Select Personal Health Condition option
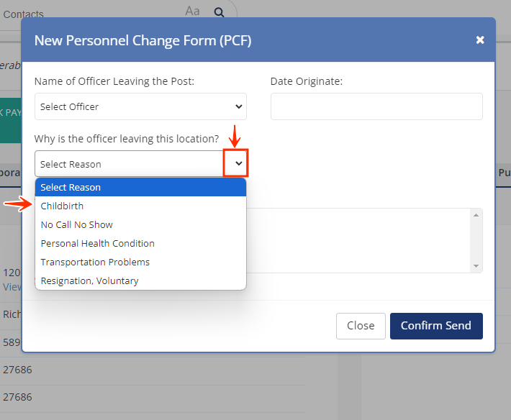Image resolution: width=511 pixels, height=420 pixels. pos(140,243)
